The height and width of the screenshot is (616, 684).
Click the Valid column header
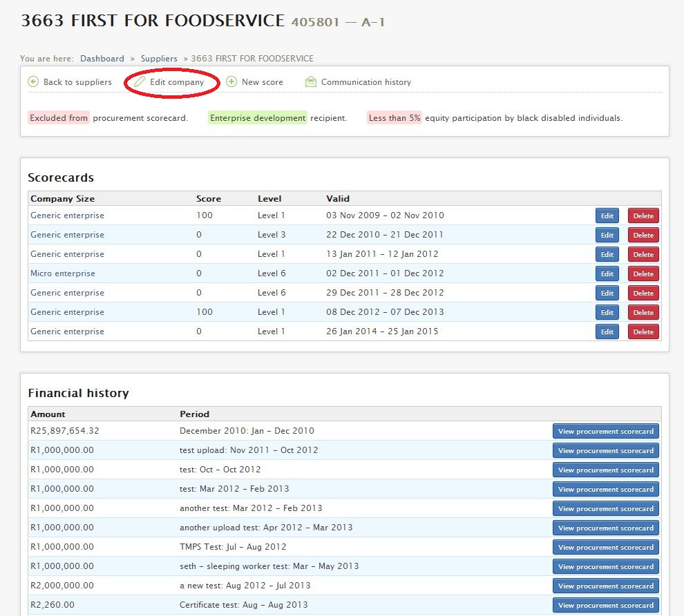(338, 198)
